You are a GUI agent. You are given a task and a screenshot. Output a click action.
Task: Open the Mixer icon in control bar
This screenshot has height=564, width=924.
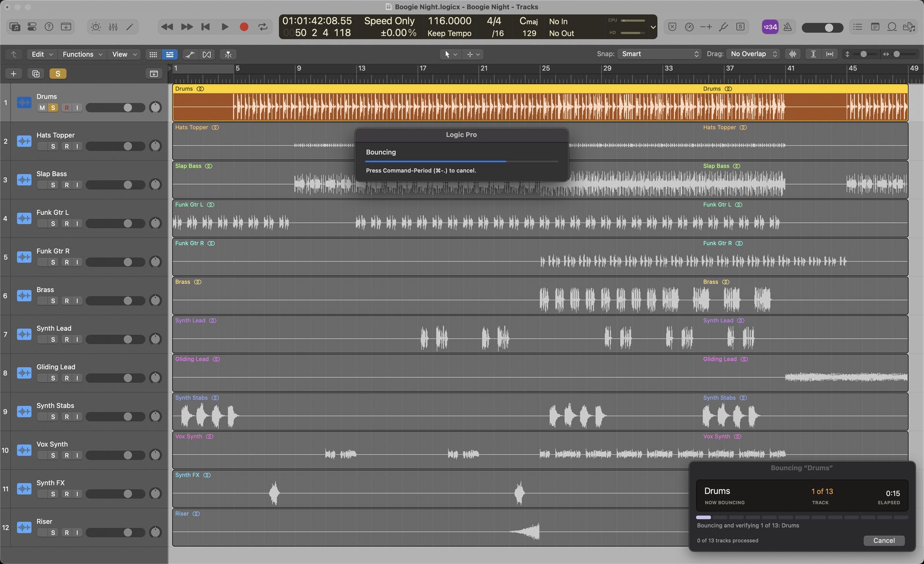[113, 27]
